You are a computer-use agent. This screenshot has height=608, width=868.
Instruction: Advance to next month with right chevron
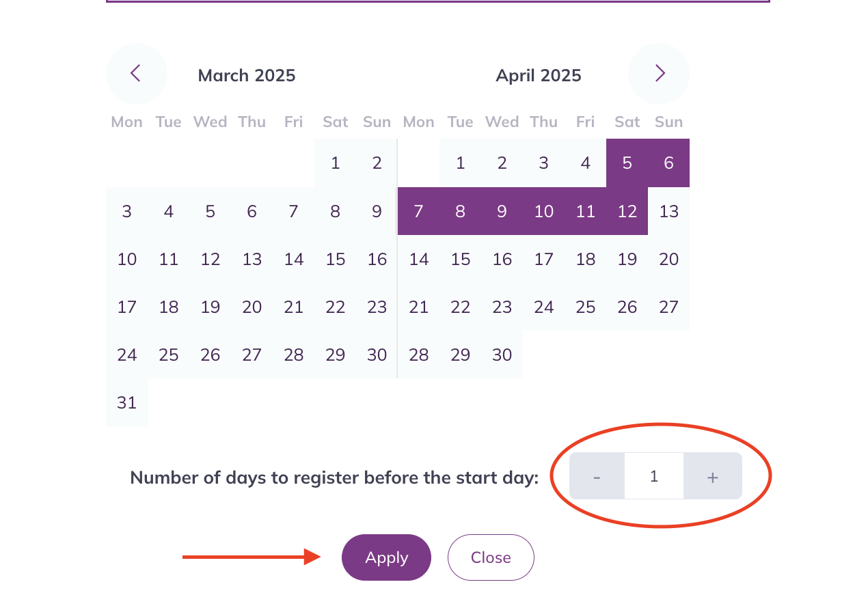659,74
